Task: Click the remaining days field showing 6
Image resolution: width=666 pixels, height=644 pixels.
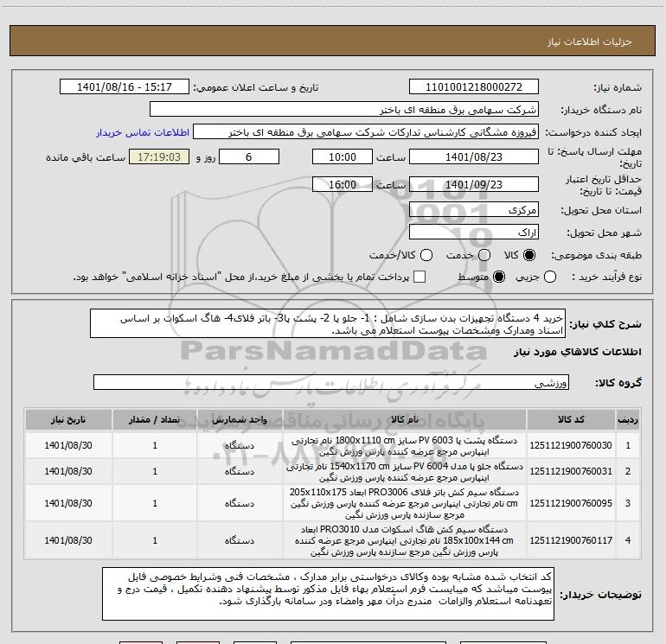Action: tap(249, 156)
